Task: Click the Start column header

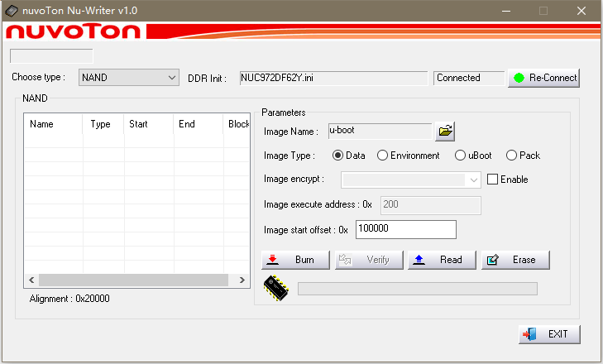Action: 148,124
